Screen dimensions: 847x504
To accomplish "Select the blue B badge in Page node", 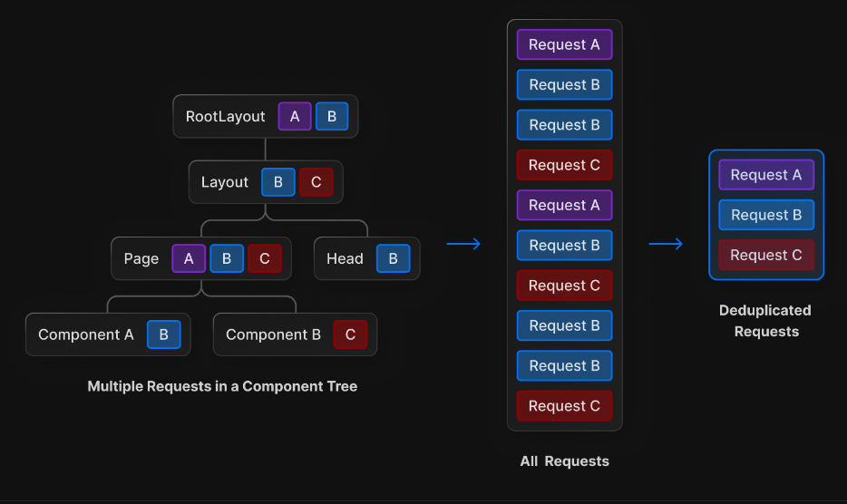I will [227, 258].
